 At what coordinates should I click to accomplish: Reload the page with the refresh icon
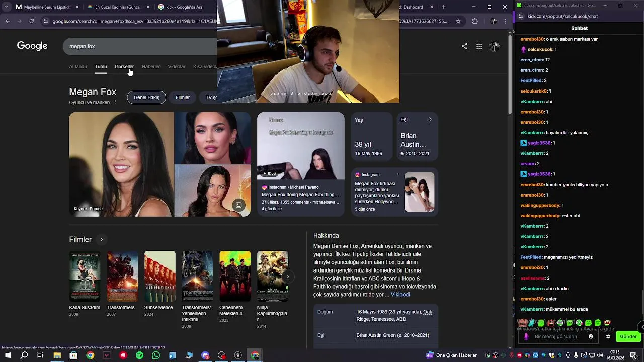31,21
